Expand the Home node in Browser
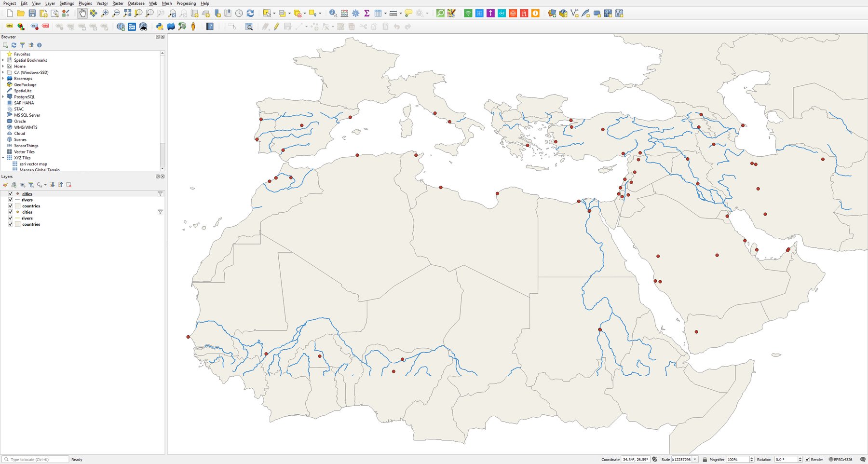This screenshot has width=868, height=464. (3, 66)
